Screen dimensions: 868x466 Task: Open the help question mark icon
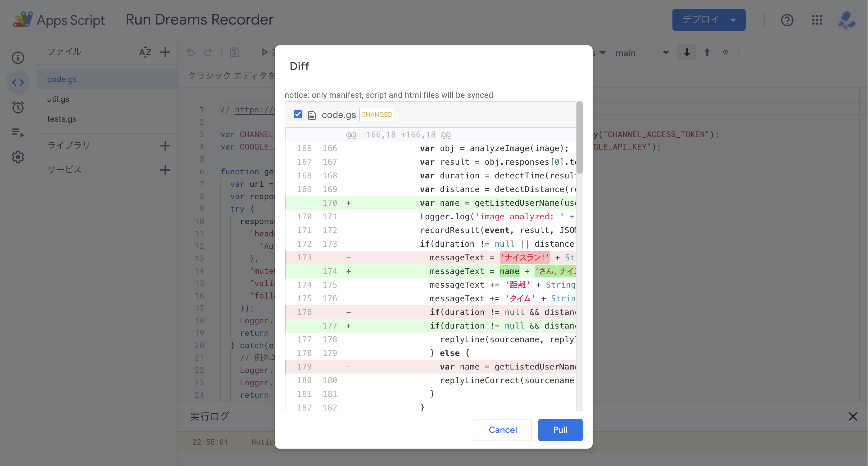click(787, 20)
